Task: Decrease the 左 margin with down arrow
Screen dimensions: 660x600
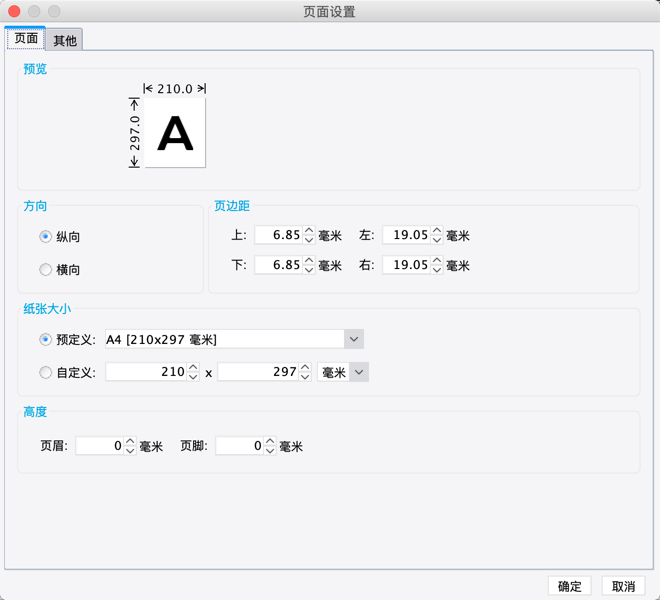Action: (x=436, y=240)
